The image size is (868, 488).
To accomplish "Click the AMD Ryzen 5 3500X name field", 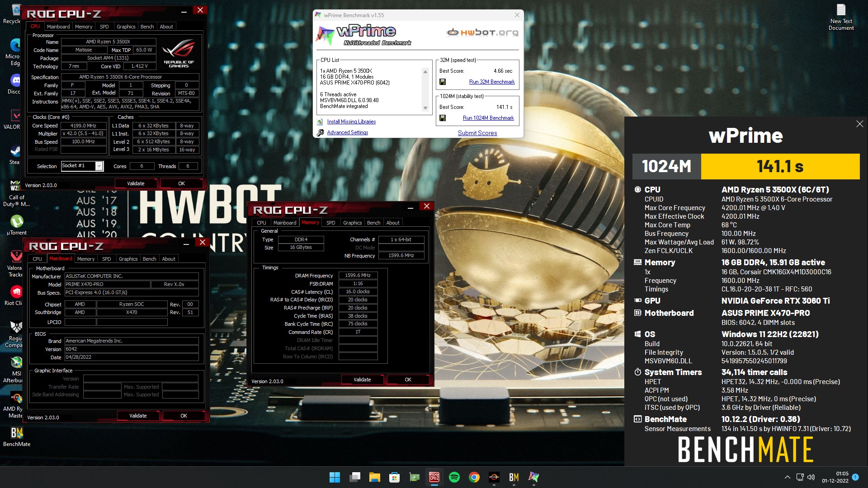I will coord(108,42).
